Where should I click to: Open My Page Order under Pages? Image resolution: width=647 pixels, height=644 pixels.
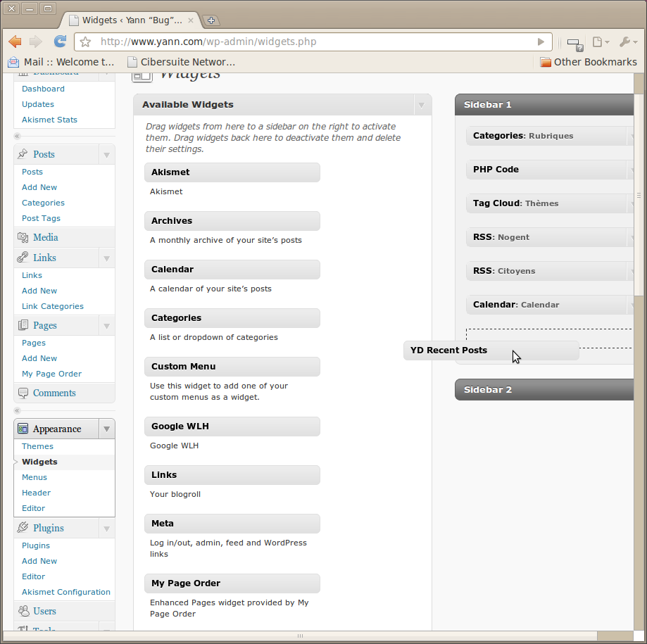coord(51,374)
